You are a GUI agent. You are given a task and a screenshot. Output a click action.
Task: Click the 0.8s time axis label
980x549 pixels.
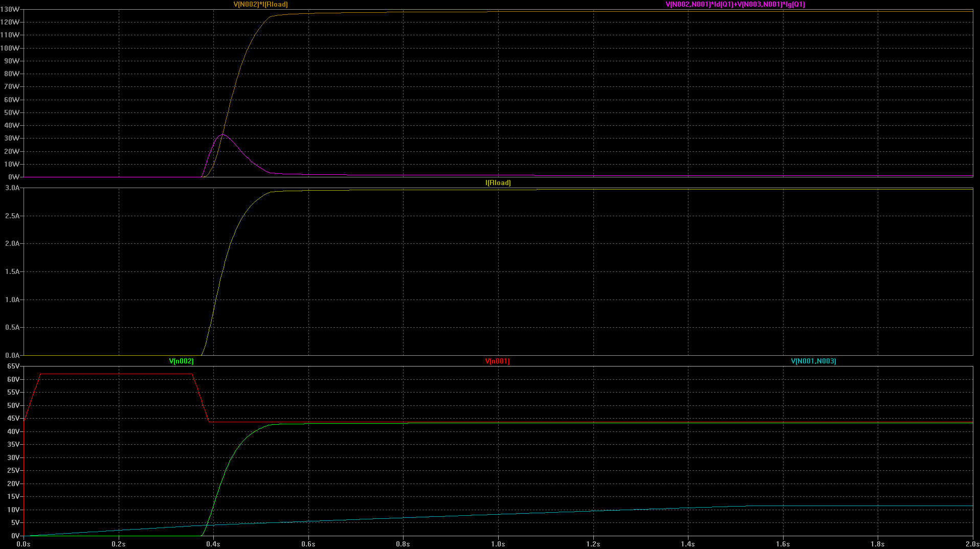[x=403, y=544]
